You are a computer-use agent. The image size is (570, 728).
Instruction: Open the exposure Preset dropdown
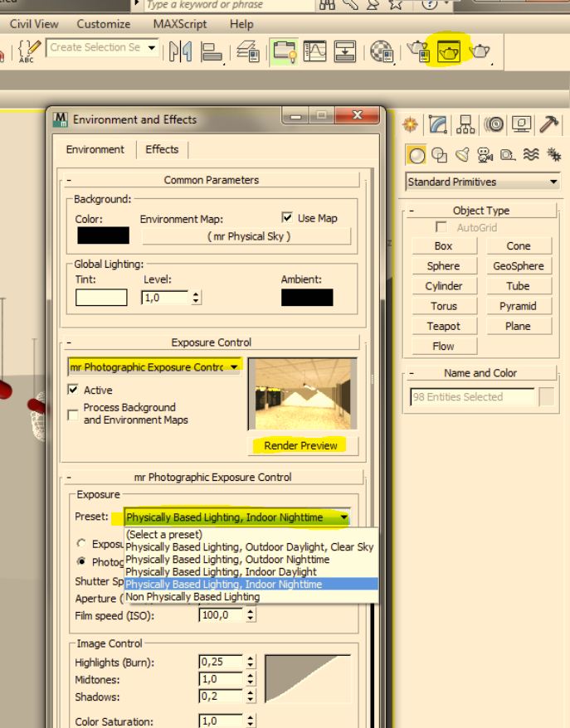pyautogui.click(x=237, y=517)
